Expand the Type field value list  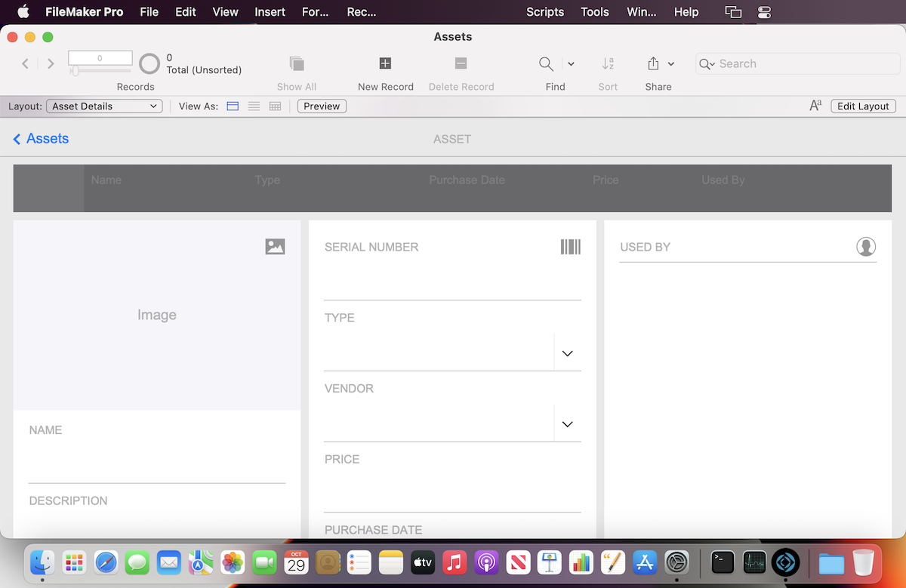point(567,352)
